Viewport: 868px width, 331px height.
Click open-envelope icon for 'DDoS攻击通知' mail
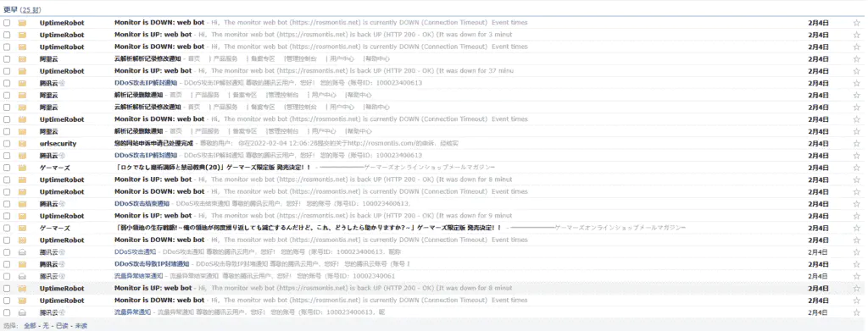click(23, 252)
